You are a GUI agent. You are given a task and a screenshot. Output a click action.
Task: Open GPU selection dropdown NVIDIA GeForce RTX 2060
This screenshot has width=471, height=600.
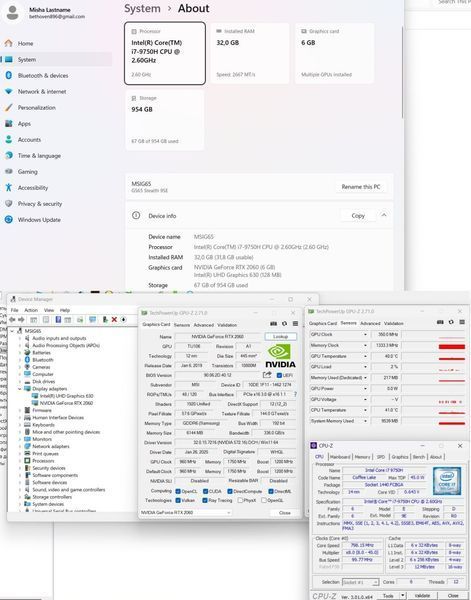click(x=185, y=512)
